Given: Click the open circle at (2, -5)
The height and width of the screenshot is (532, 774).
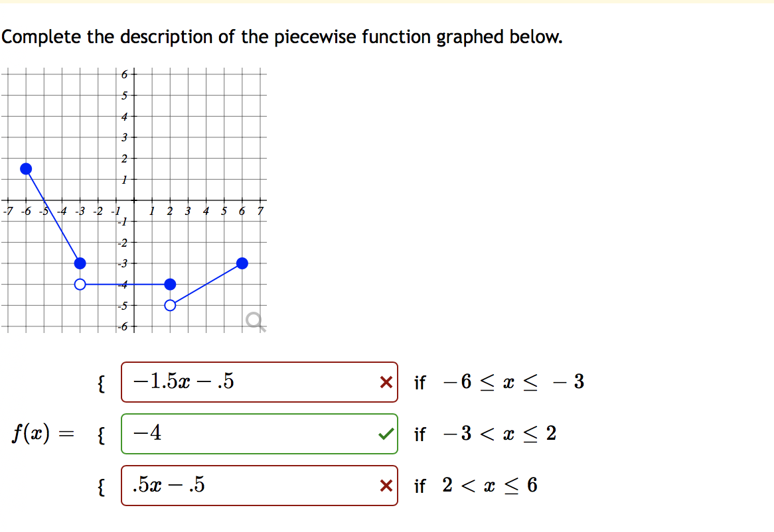Looking at the screenshot, I should pyautogui.click(x=170, y=305).
